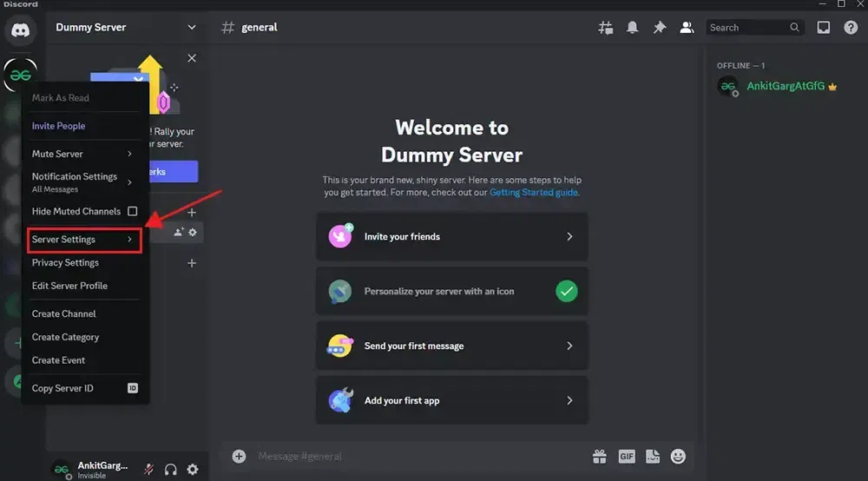
Task: Open the create invite icon beside channel
Action: (178, 233)
